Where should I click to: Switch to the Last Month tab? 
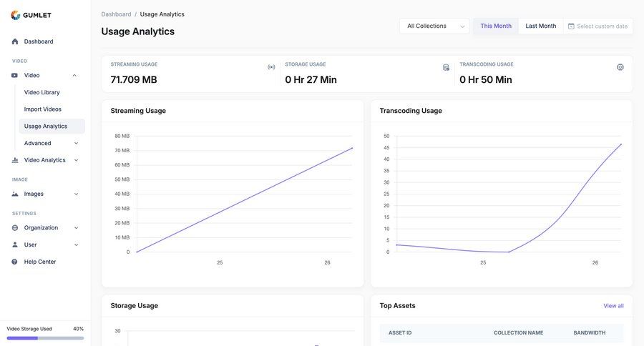coord(540,26)
